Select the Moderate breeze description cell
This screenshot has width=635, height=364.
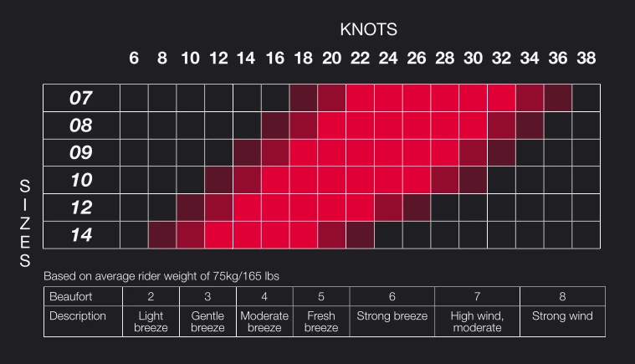coord(264,322)
